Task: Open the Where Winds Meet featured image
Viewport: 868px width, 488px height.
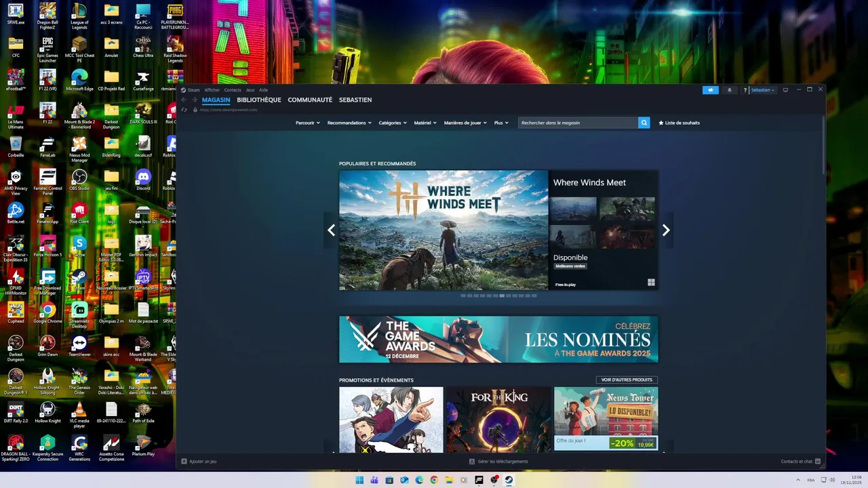Action: coord(443,230)
